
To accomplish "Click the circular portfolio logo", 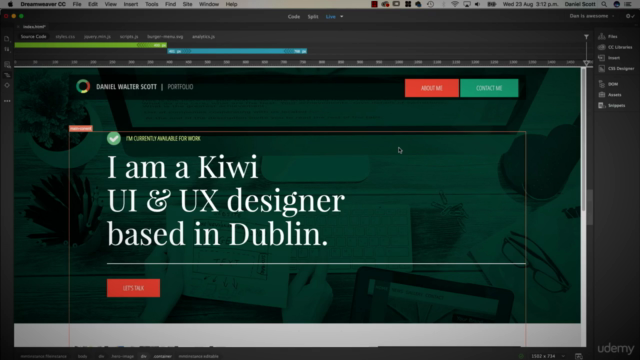I will pos(83,87).
